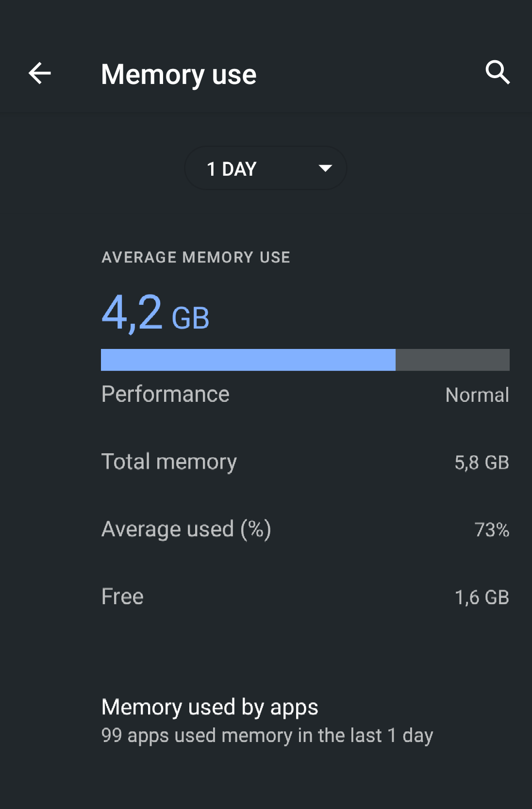Tap the 4,2 GB average value

coord(155,315)
